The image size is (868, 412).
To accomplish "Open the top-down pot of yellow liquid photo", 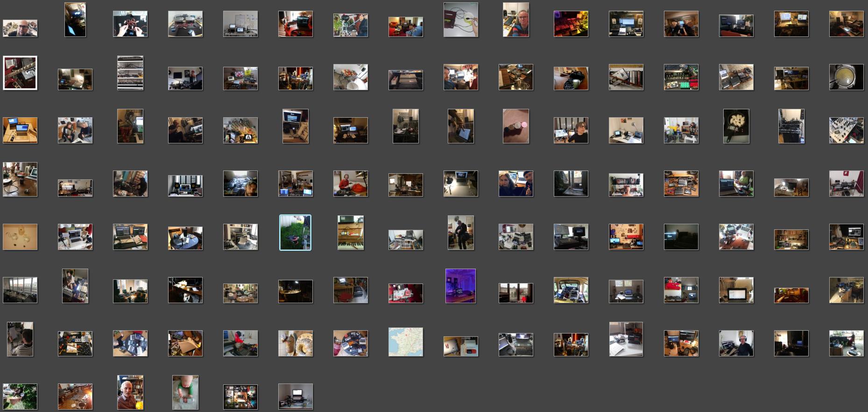I will click(846, 77).
